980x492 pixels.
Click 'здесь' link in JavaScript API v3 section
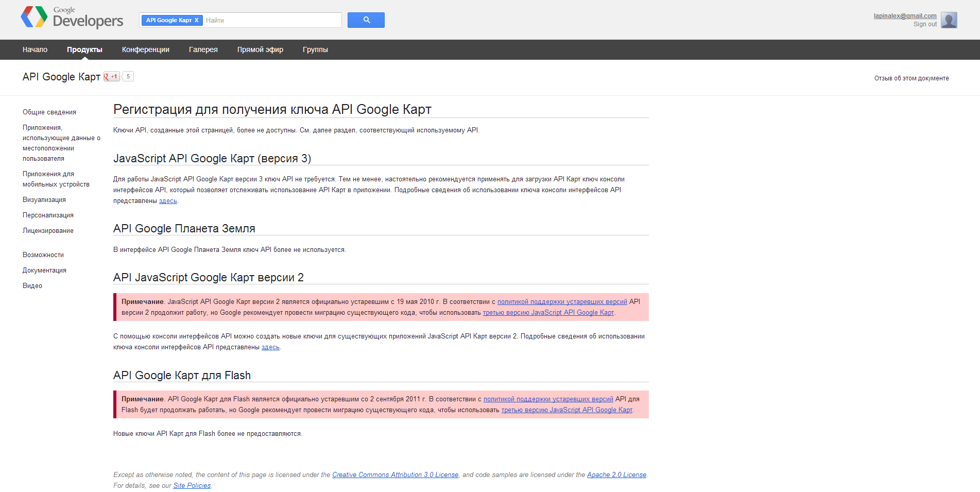168,201
